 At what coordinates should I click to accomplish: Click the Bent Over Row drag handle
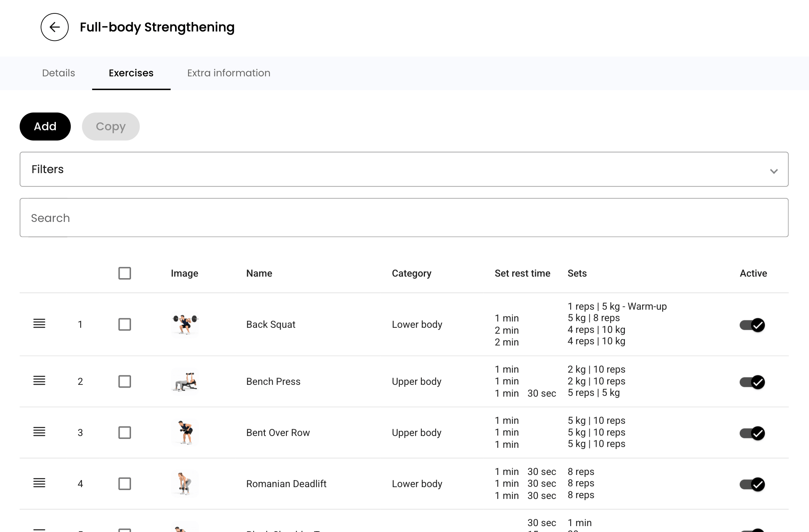pos(39,432)
